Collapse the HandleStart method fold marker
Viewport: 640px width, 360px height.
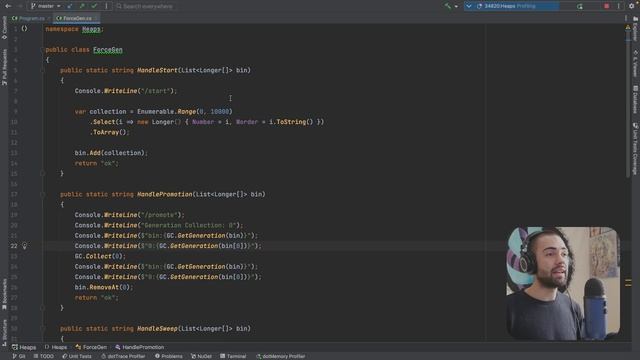(42, 70)
